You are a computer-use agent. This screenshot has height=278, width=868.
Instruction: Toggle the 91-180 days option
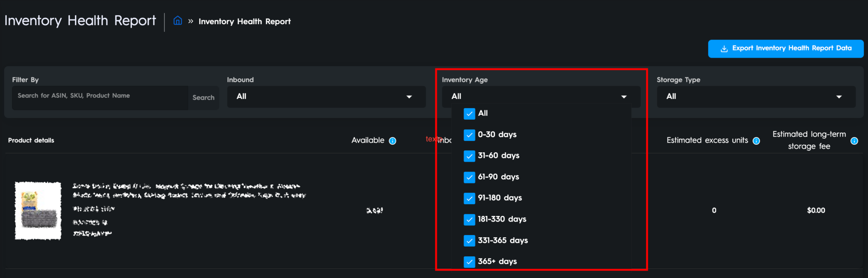469,198
